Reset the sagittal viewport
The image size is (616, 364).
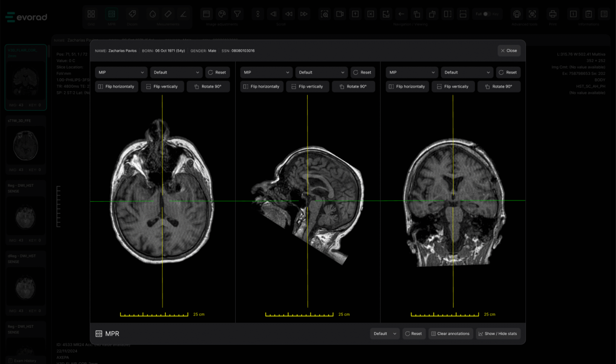tap(362, 72)
